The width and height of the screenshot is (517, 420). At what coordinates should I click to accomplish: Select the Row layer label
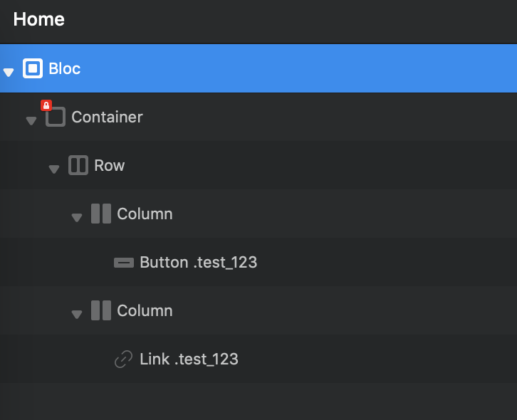[x=110, y=166]
